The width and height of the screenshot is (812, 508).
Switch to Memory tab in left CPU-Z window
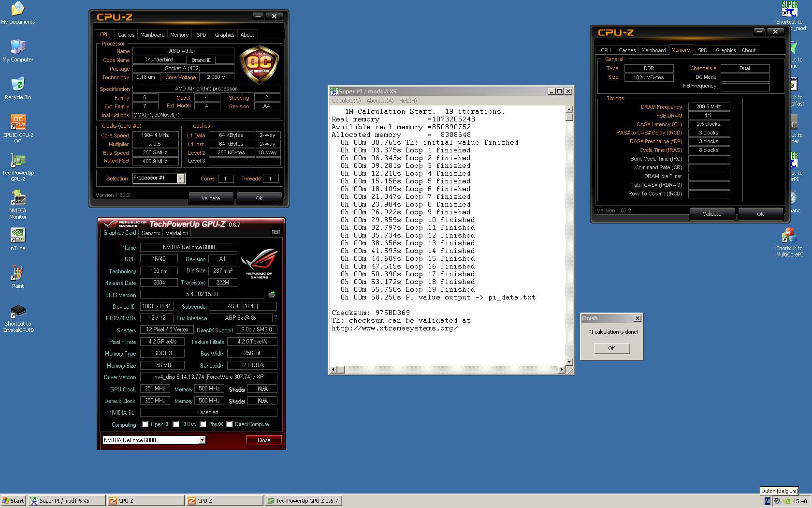pyautogui.click(x=179, y=35)
